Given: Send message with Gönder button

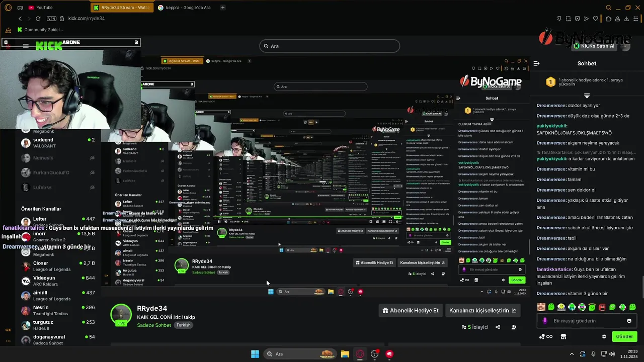Looking at the screenshot, I should (x=624, y=336).
